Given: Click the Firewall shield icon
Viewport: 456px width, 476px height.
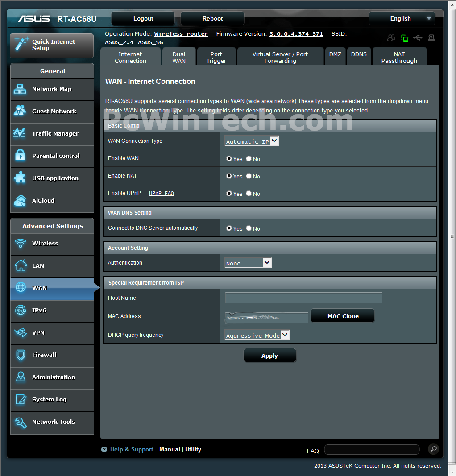Looking at the screenshot, I should point(21,355).
